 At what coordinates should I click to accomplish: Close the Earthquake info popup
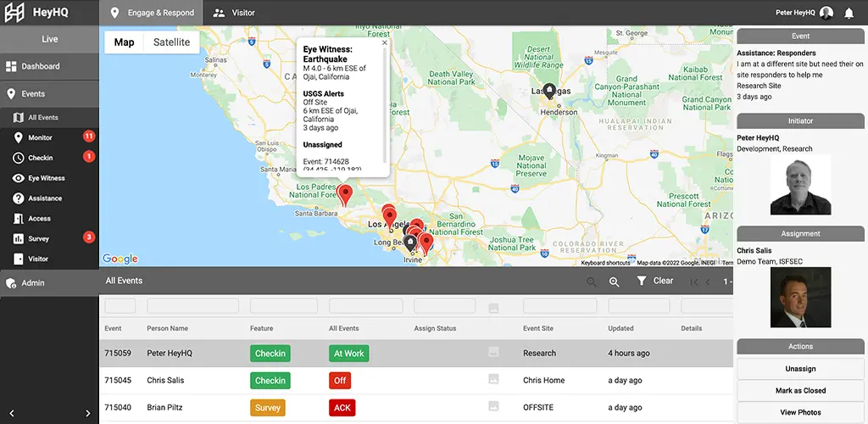(385, 42)
